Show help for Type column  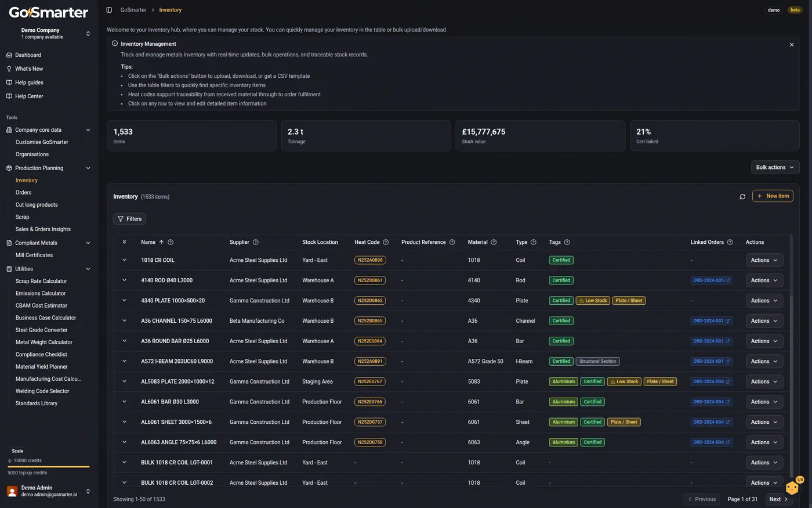tap(534, 242)
